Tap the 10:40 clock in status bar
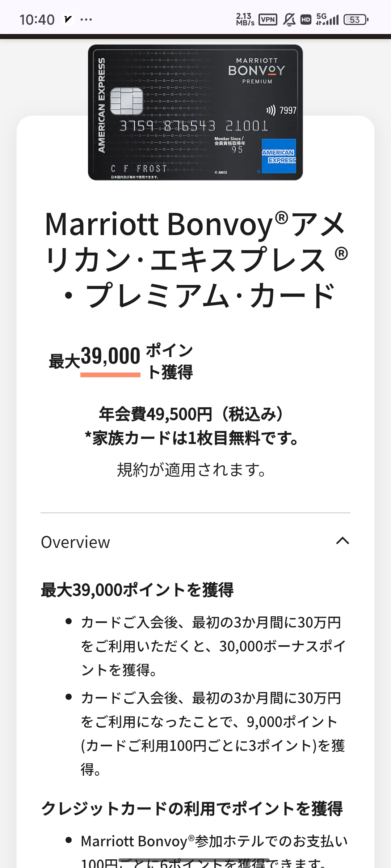 37,20
